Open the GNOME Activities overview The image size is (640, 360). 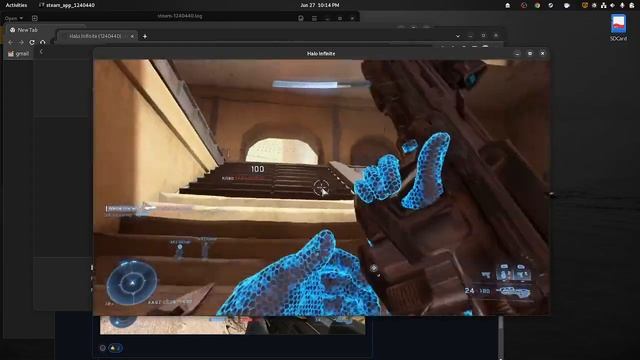pos(16,5)
